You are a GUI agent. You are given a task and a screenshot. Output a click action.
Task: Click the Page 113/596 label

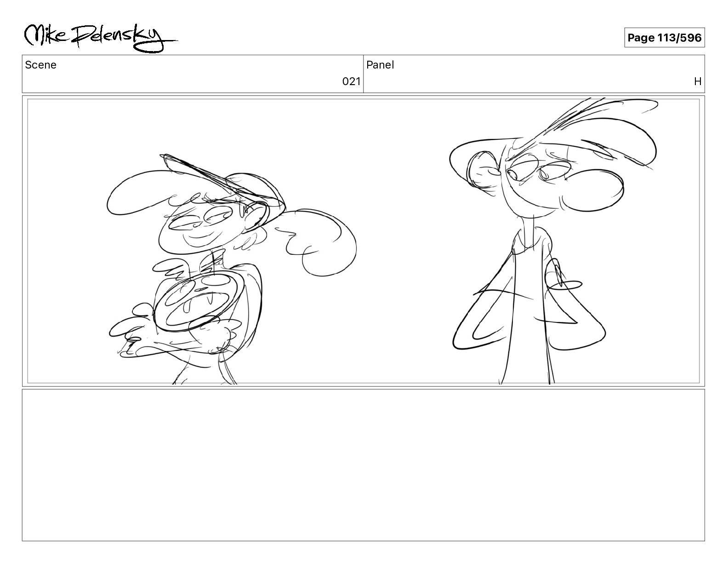pyautogui.click(x=664, y=38)
